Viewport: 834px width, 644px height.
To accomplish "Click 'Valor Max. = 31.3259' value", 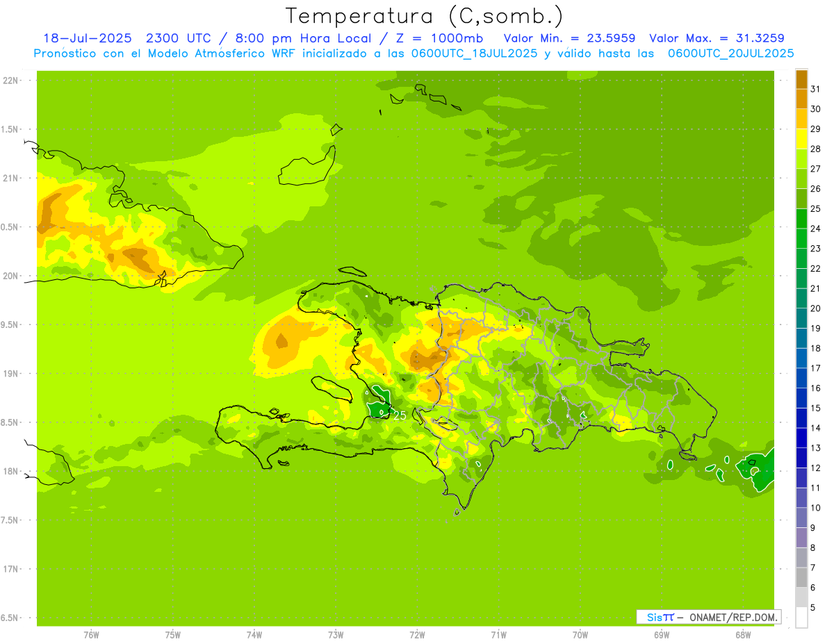I will 717,38.
